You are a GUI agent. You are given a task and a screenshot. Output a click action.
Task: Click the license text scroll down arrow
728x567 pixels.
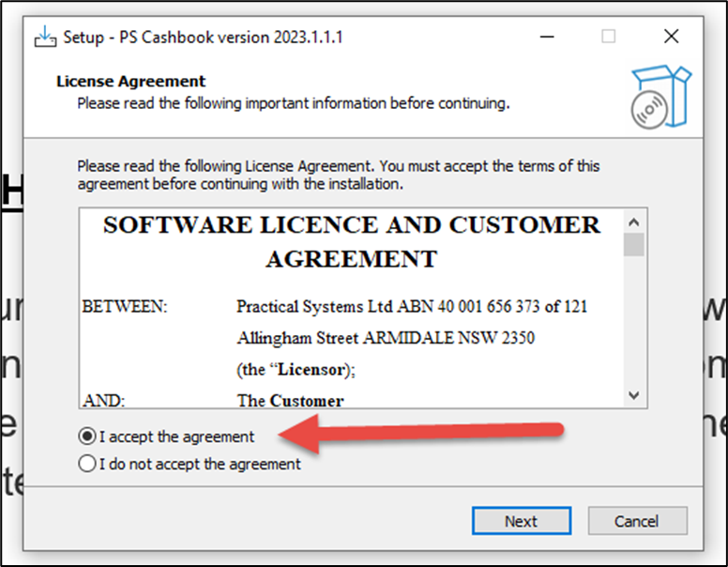coord(634,395)
